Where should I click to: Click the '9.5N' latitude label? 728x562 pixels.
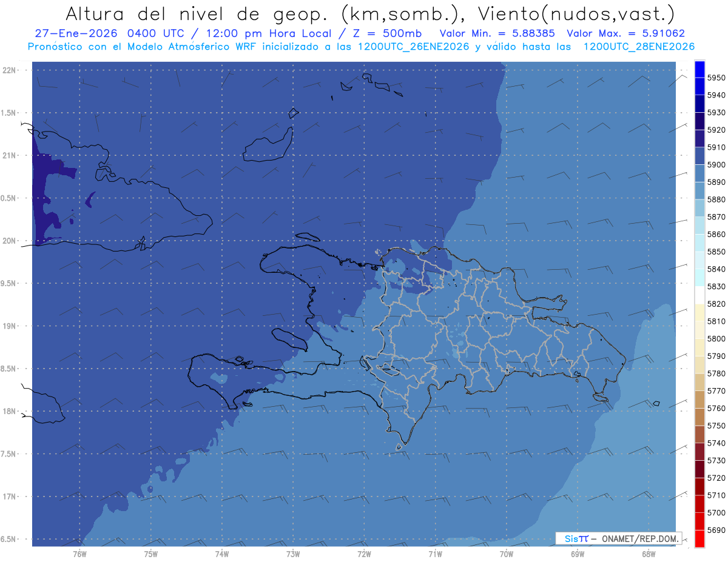coord(8,284)
